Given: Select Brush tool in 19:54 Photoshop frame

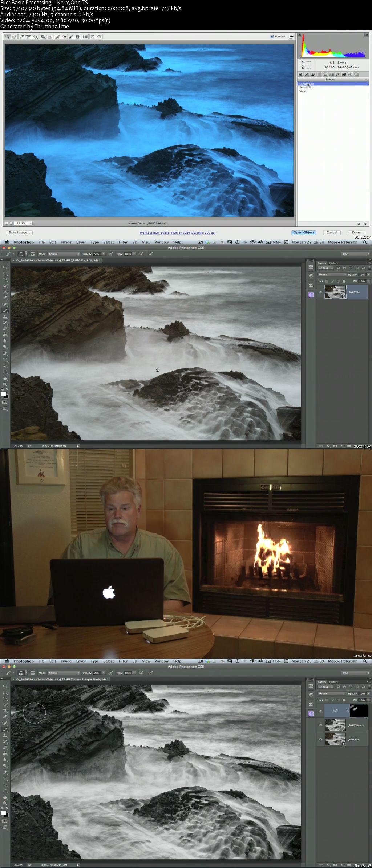Looking at the screenshot, I should coord(5,311).
